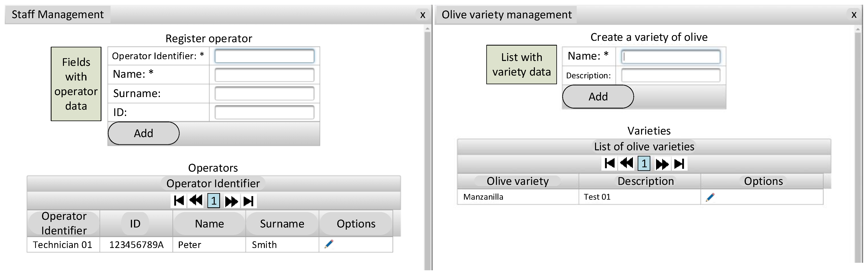The height and width of the screenshot is (275, 868).
Task: Add the olive variety with the Add button
Action: click(x=598, y=97)
